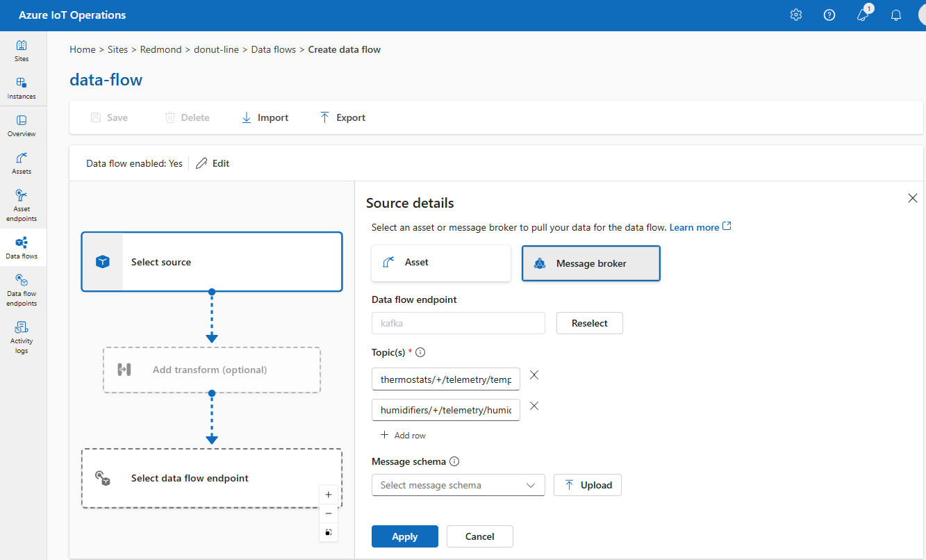The width and height of the screenshot is (926, 560).
Task: Open Overview in sidebar
Action: coord(22,126)
